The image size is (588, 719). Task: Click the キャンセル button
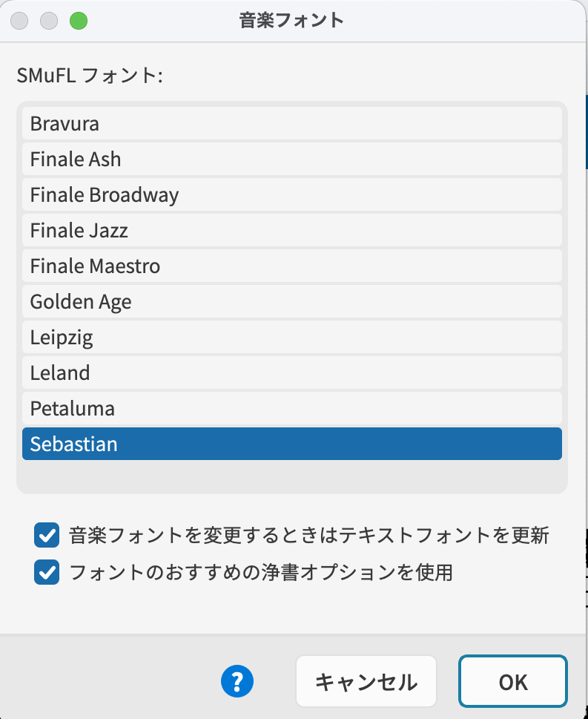[366, 681]
